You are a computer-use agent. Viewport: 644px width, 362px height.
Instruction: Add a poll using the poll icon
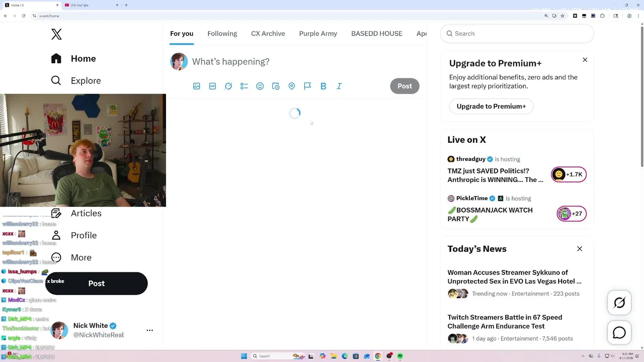244,86
